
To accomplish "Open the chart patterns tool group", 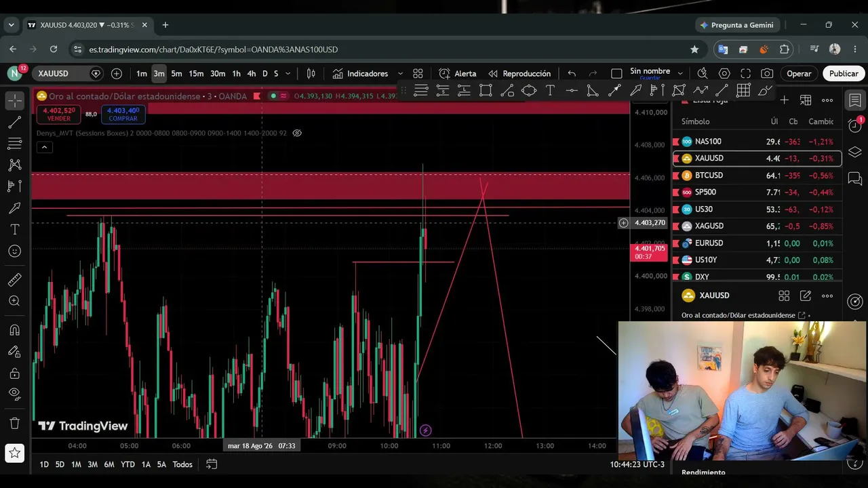I will click(14, 165).
